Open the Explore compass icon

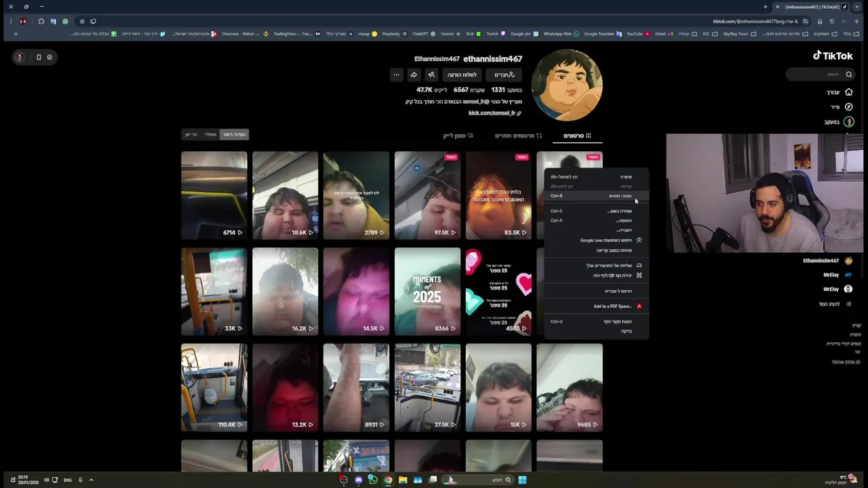tap(848, 107)
